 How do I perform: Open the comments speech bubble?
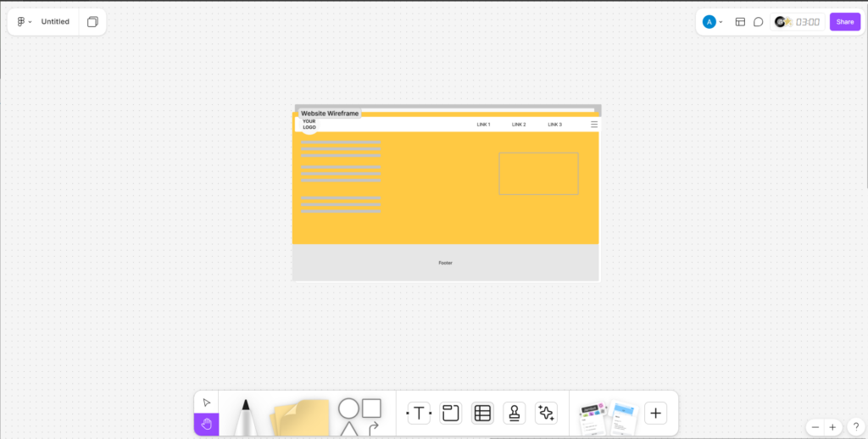click(759, 22)
